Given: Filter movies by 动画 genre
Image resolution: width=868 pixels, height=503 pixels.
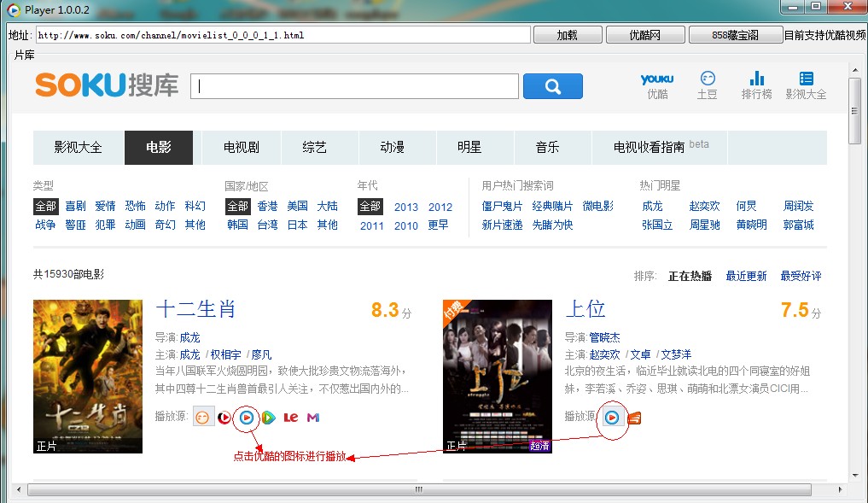Looking at the screenshot, I should [135, 225].
